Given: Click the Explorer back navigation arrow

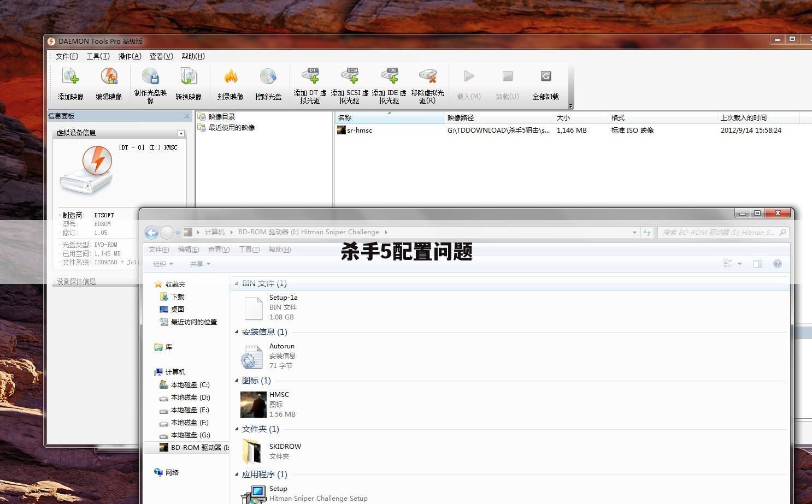Looking at the screenshot, I should pyautogui.click(x=151, y=233).
